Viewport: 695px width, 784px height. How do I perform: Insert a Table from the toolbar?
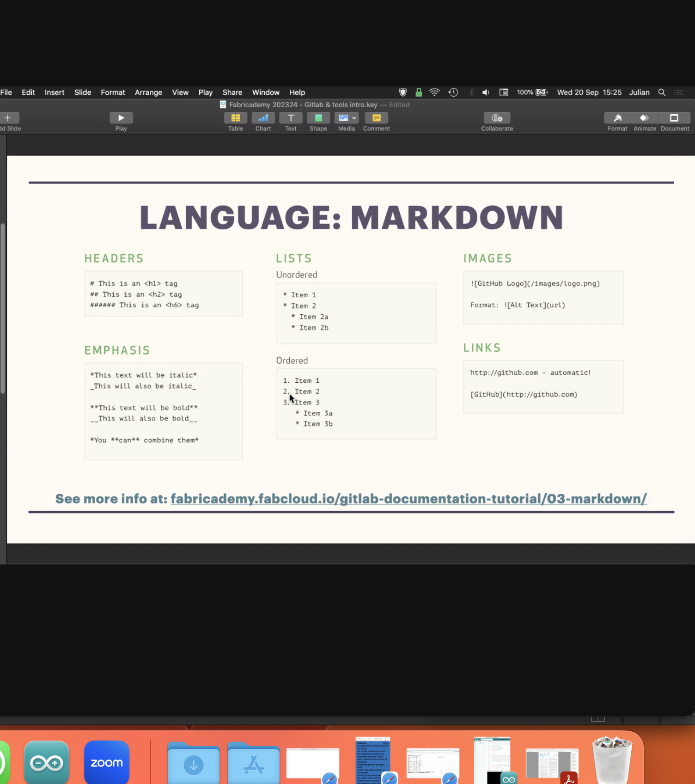coord(235,118)
